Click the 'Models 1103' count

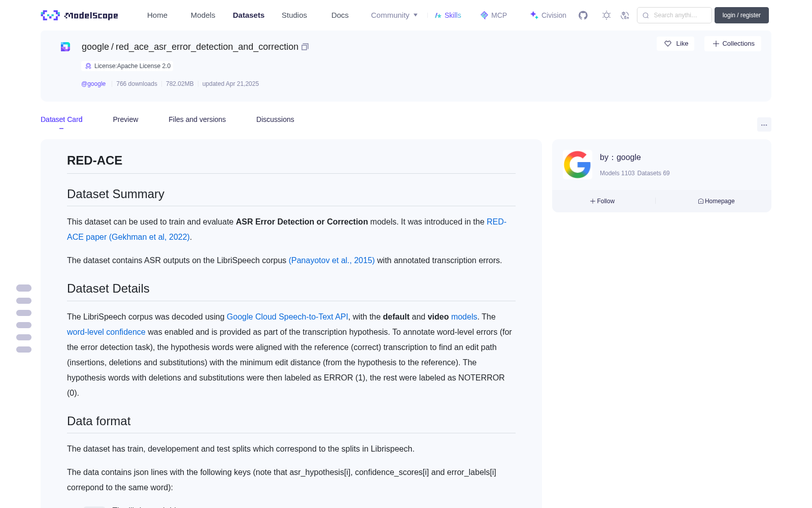(617, 173)
